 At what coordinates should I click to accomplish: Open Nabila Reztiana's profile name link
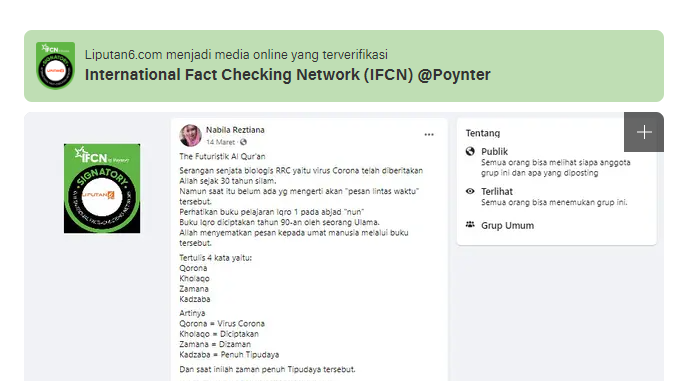(235, 130)
